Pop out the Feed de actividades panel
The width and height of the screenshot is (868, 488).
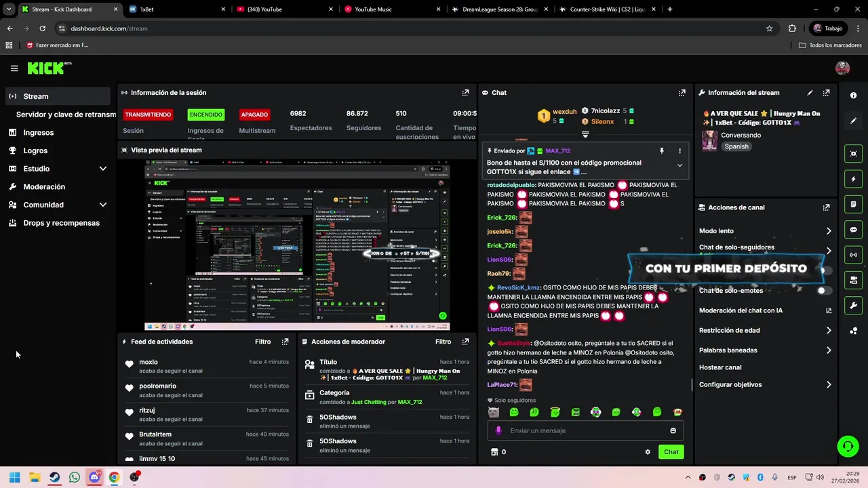[285, 342]
